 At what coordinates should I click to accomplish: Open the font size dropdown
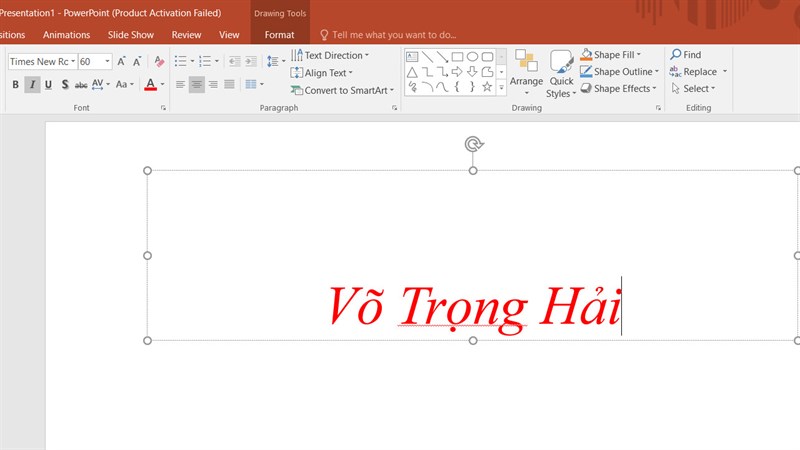(x=107, y=62)
